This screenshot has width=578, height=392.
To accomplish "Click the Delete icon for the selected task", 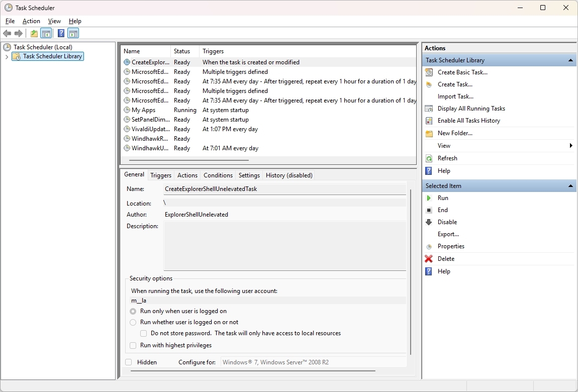I will coord(429,258).
